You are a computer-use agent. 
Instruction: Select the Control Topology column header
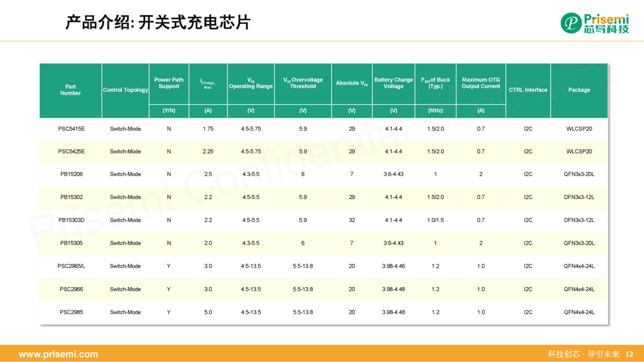tap(125, 90)
